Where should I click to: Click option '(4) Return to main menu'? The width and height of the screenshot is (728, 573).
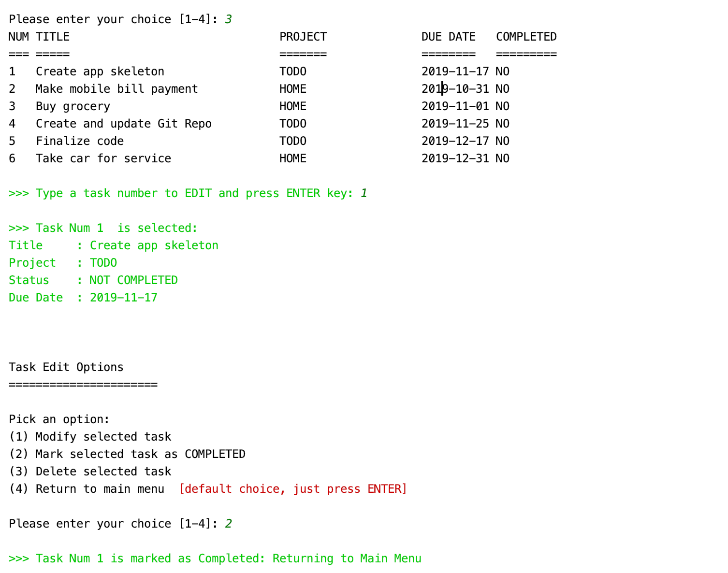87,489
